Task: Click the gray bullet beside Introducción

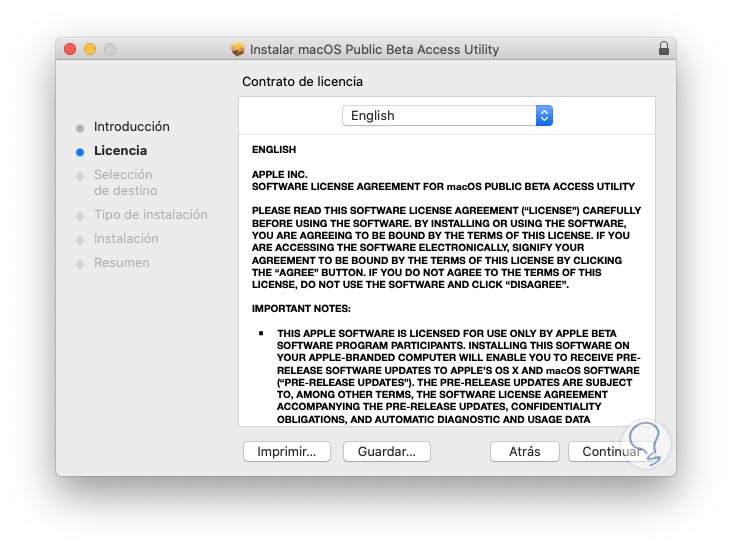Action: point(80,128)
